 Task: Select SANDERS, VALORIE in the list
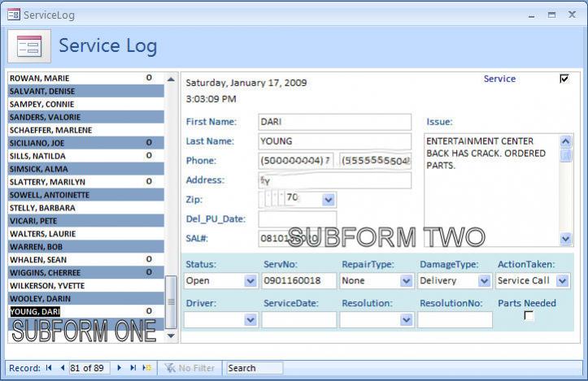(86, 117)
